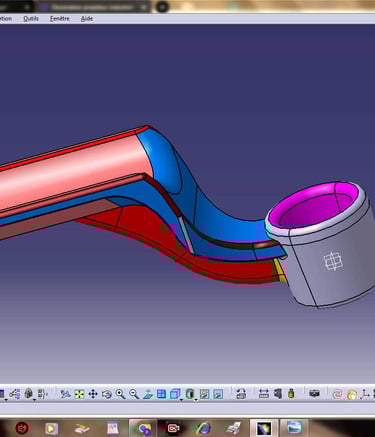The height and width of the screenshot is (437, 375).
Task: Click the dark gray icon left of braces icon
Action: (29, 394)
